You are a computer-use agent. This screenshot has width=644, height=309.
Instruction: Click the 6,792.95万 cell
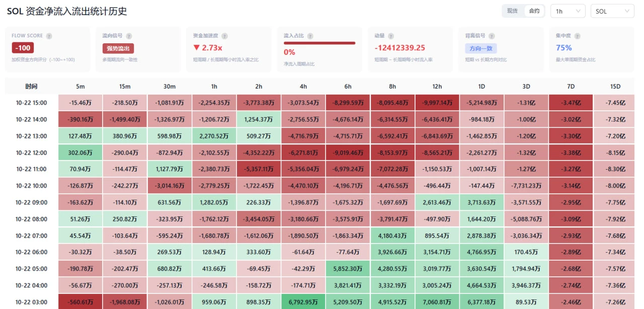(303, 302)
